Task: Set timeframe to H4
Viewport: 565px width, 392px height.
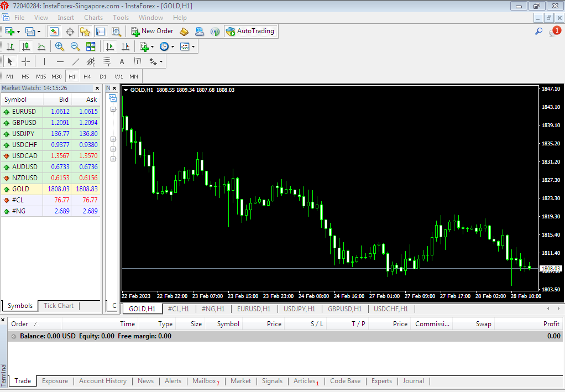Action: [x=87, y=76]
